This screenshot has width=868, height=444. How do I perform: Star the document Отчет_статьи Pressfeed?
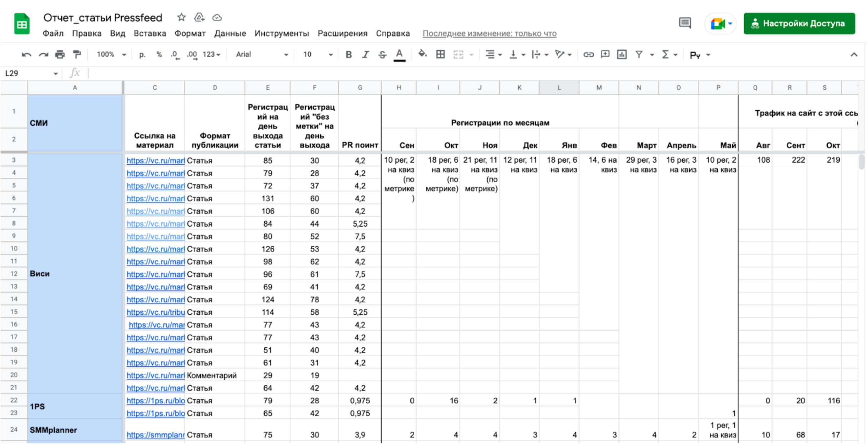pyautogui.click(x=181, y=17)
